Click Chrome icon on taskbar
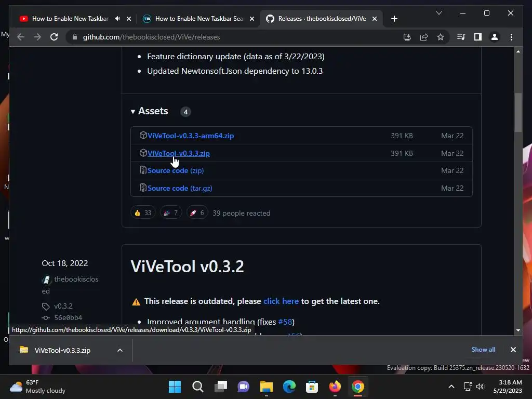This screenshot has width=532, height=399. click(357, 387)
